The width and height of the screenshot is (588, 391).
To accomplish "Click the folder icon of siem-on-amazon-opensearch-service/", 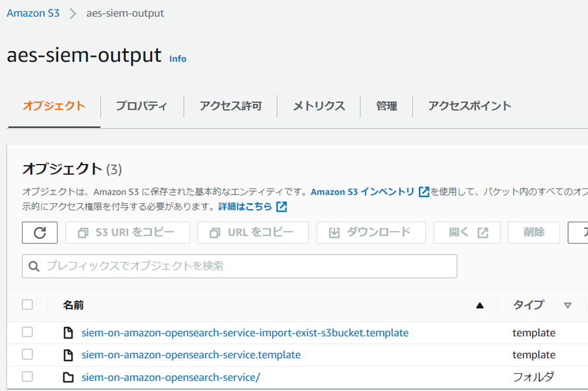I will pyautogui.click(x=68, y=377).
